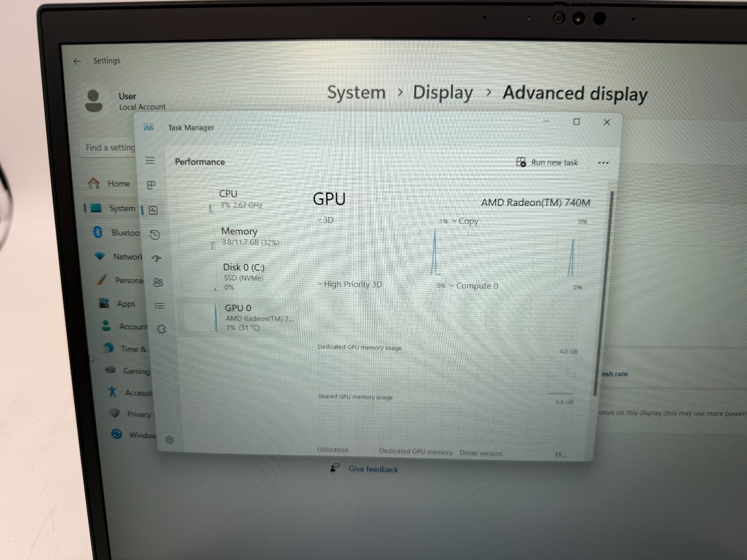Open Task Manager hamburger navigation menu
The height and width of the screenshot is (560, 747).
[x=150, y=161]
